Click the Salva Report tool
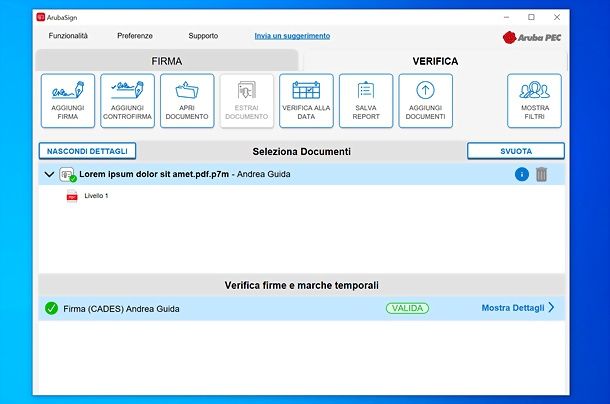 pos(366,101)
